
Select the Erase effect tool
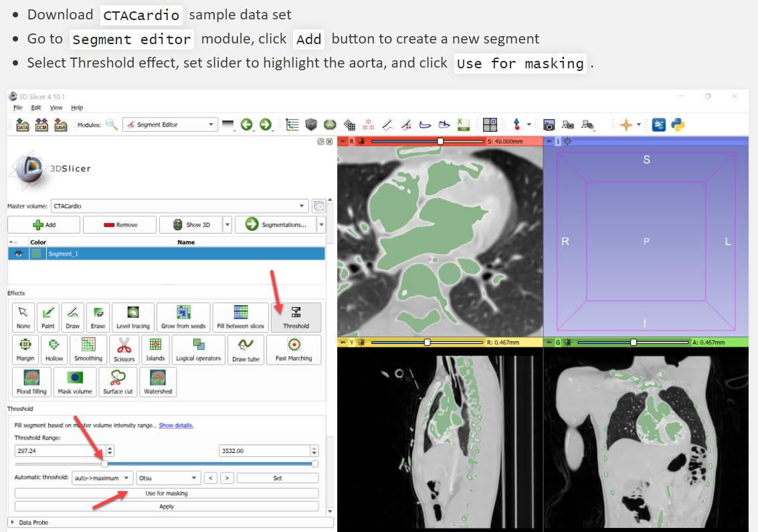(98, 317)
